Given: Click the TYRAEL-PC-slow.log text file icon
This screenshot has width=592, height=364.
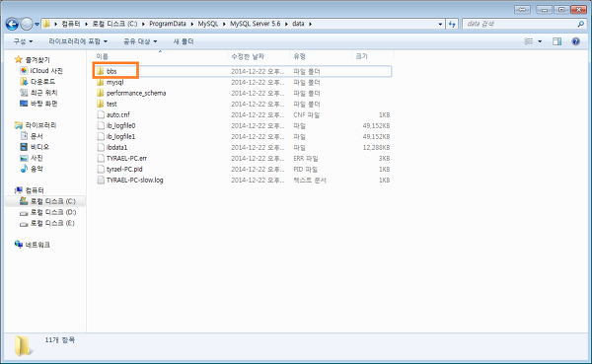Looking at the screenshot, I should coord(101,181).
